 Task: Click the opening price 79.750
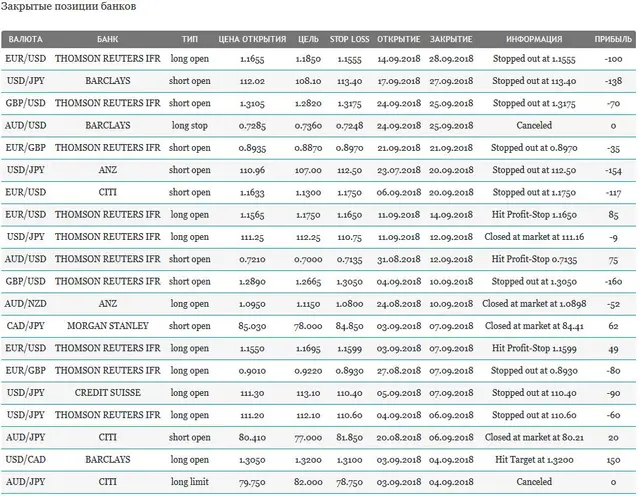pyautogui.click(x=252, y=482)
